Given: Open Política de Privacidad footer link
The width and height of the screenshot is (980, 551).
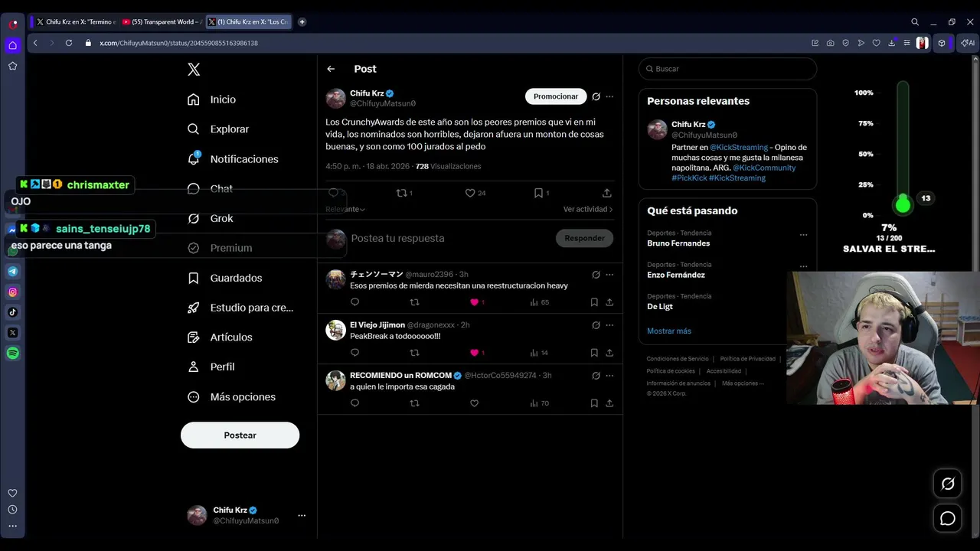Looking at the screenshot, I should pos(748,359).
